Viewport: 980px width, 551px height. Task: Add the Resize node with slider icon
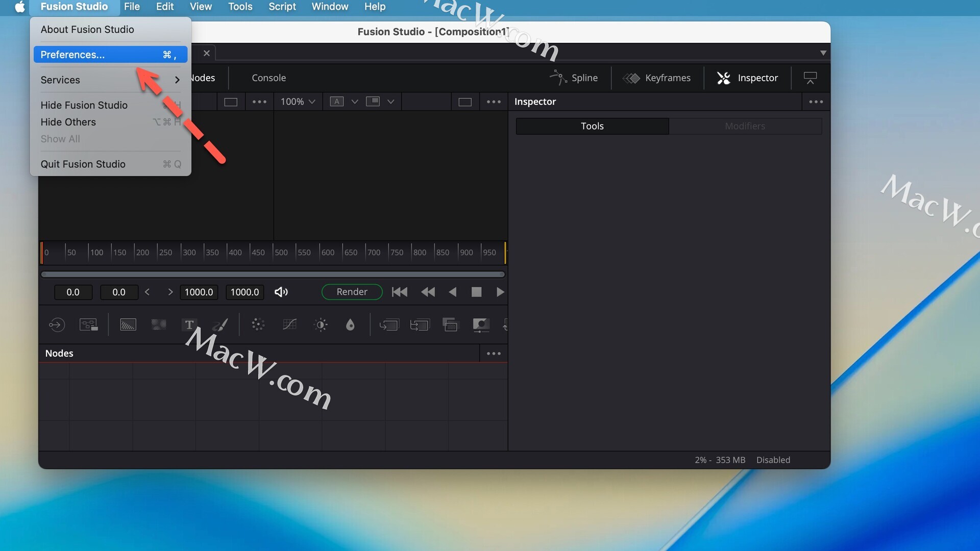481,324
